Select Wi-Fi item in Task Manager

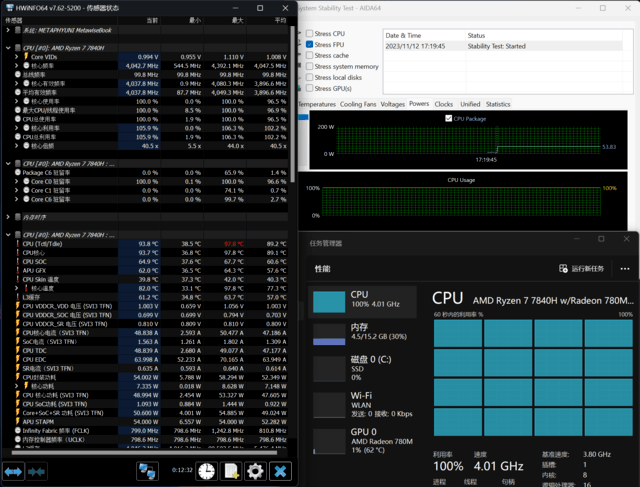pos(362,404)
